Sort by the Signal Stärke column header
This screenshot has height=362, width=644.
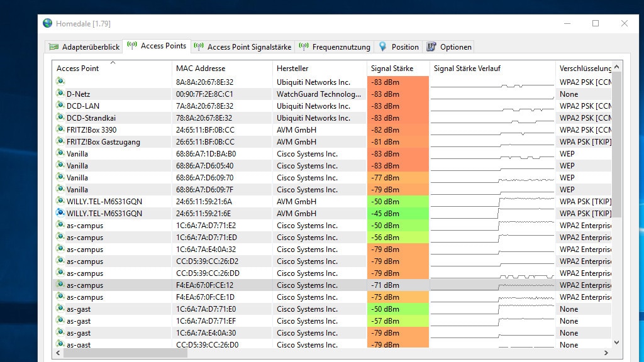(397, 68)
